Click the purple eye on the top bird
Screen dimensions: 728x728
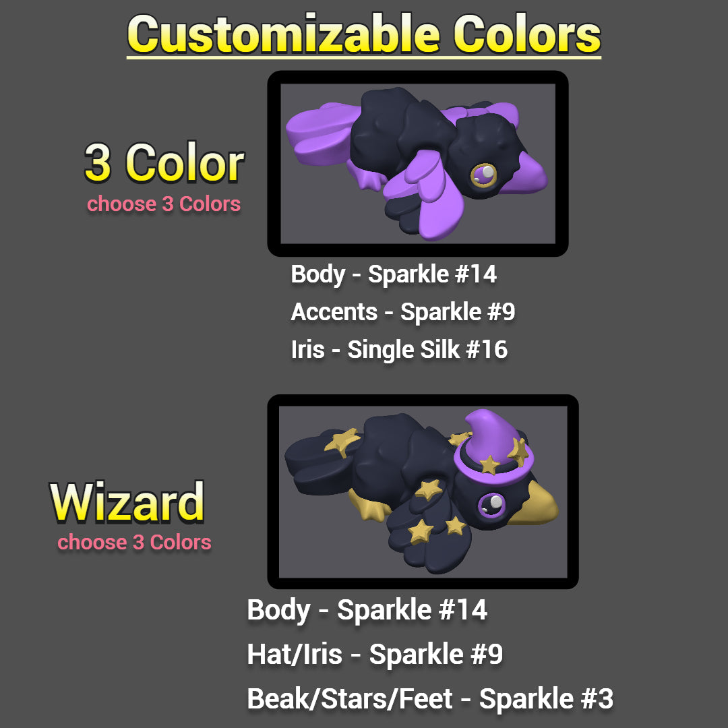click(x=483, y=175)
